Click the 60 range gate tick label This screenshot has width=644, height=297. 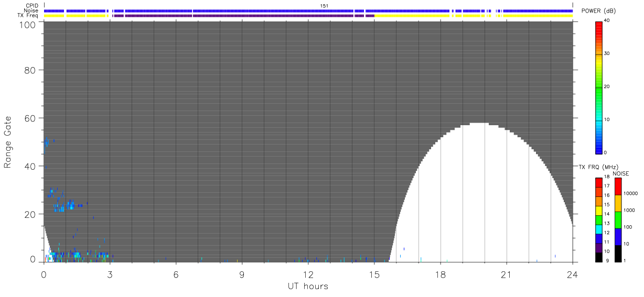[x=29, y=118]
